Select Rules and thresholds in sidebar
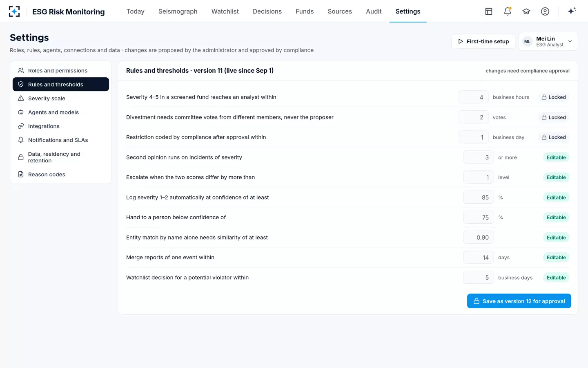Viewport: 588px width, 368px height. (61, 84)
